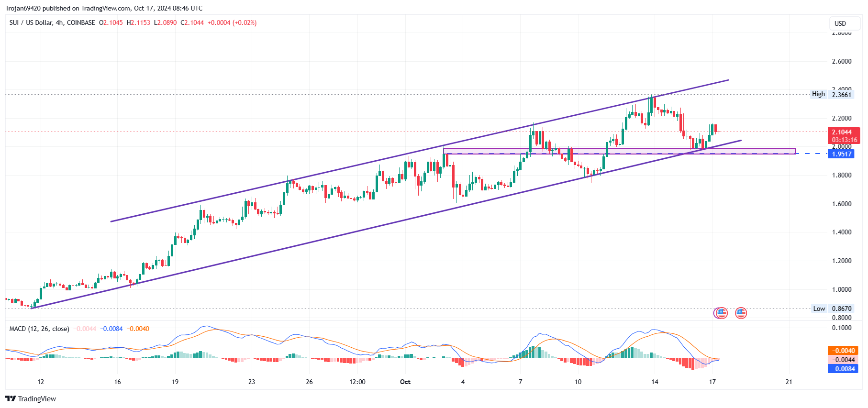Click the TradingView logo at bottom left

point(31,399)
